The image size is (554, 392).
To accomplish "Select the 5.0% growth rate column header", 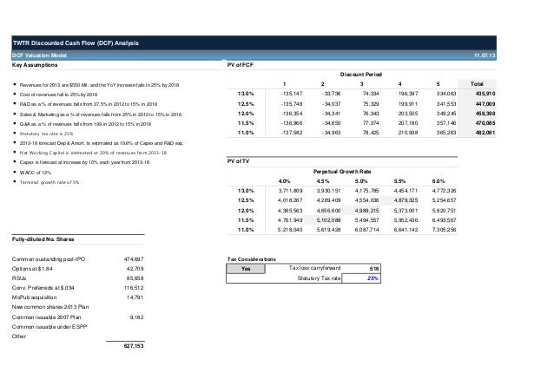I will [361, 181].
